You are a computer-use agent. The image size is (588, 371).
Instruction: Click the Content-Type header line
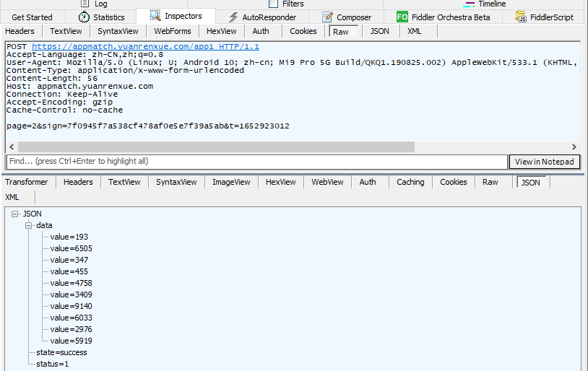pyautogui.click(x=125, y=71)
